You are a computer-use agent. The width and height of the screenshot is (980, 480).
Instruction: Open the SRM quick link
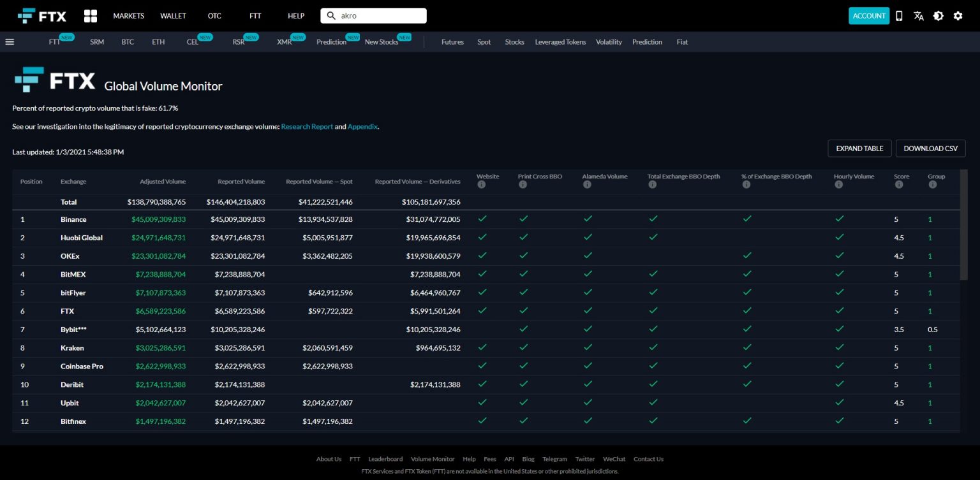[97, 42]
